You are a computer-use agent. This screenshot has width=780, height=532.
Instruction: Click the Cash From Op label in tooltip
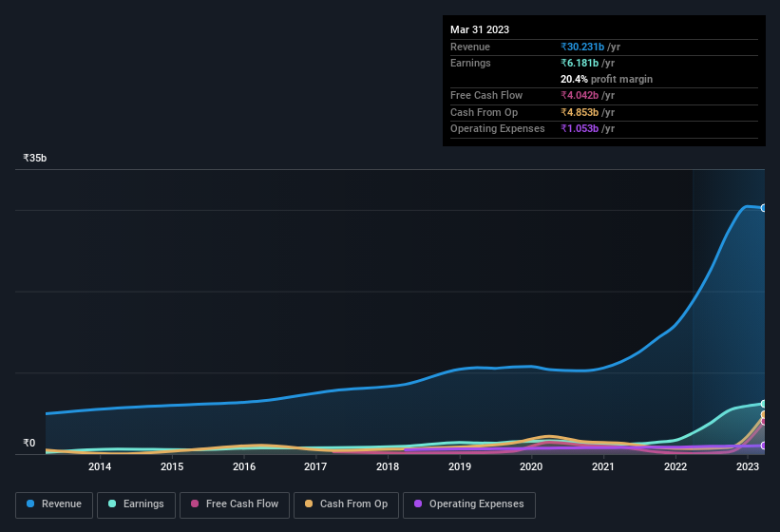(484, 112)
